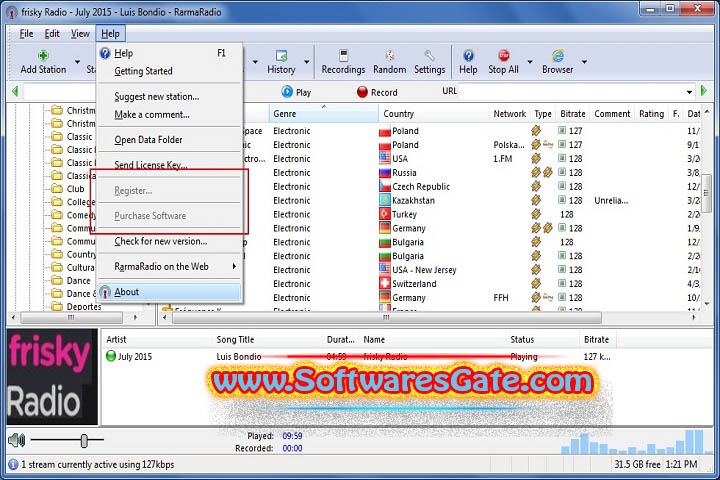The image size is (720, 480).
Task: Select Send License Key menu item
Action: (x=170, y=164)
